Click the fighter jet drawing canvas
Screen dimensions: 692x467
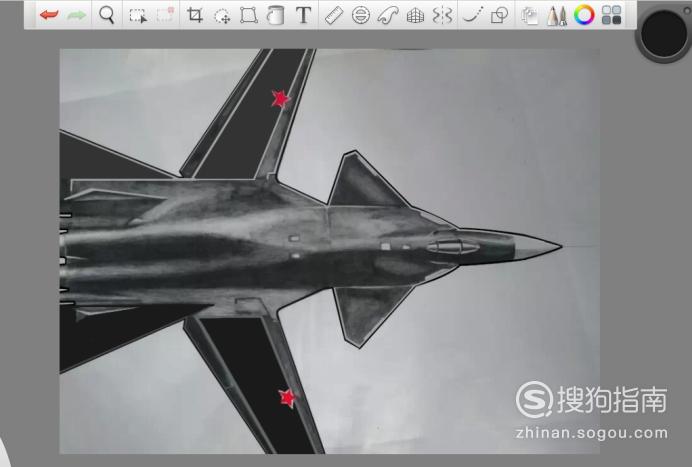[x=329, y=251]
